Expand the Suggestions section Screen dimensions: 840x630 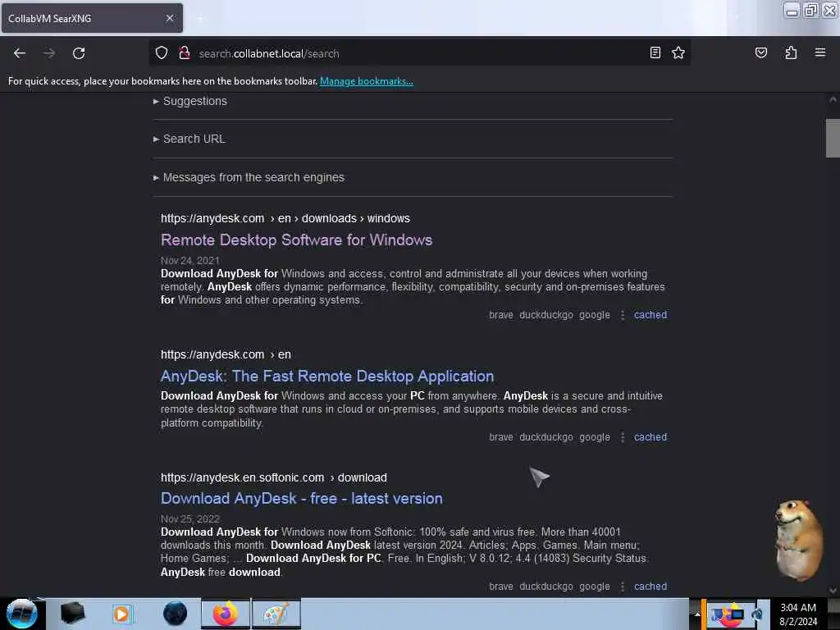tap(190, 101)
